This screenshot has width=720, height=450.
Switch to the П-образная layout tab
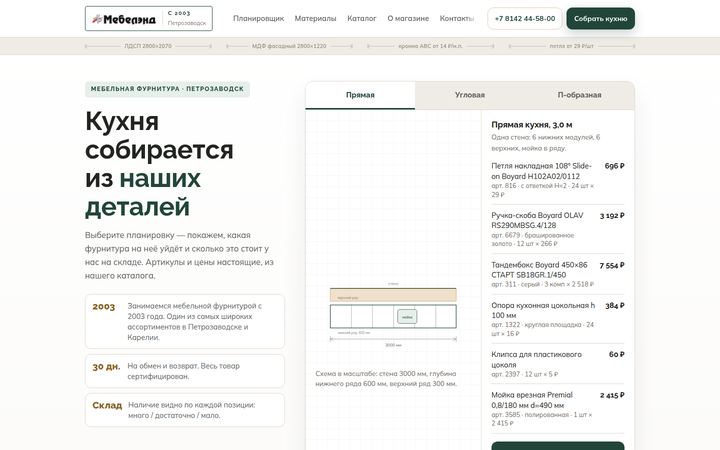[x=579, y=95]
